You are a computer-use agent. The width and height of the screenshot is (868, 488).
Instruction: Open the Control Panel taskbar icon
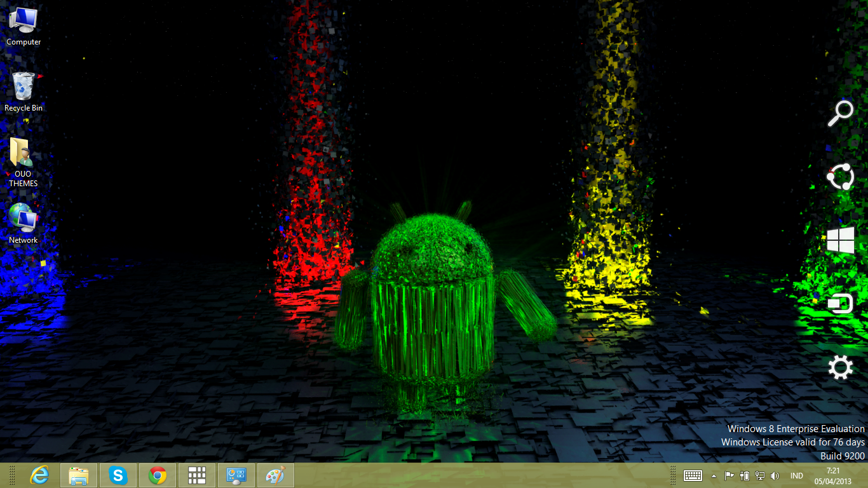[x=236, y=475]
